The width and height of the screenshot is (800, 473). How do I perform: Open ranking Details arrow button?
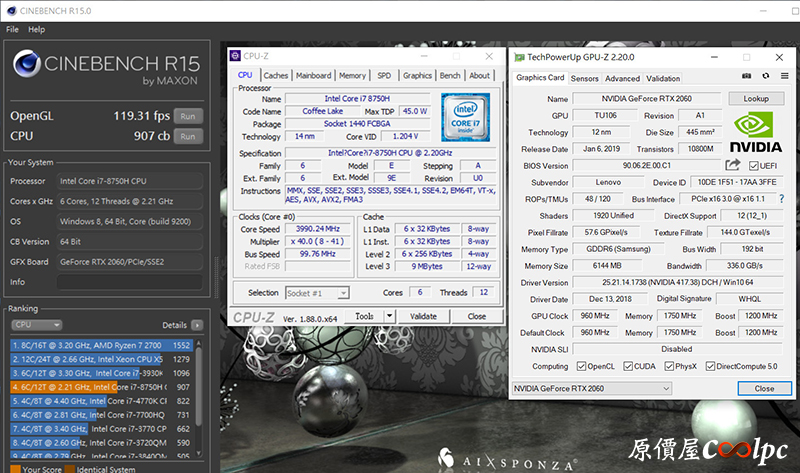(x=197, y=325)
